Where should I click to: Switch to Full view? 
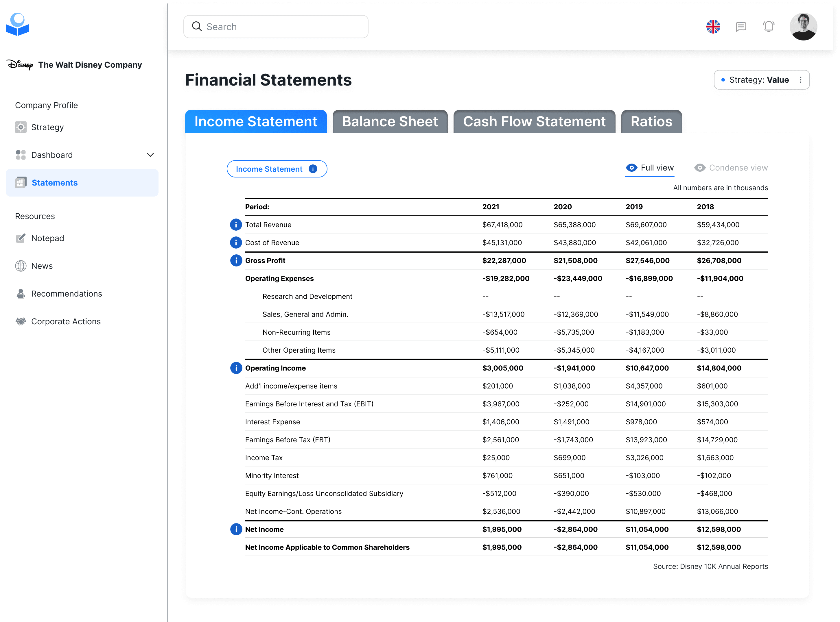650,168
